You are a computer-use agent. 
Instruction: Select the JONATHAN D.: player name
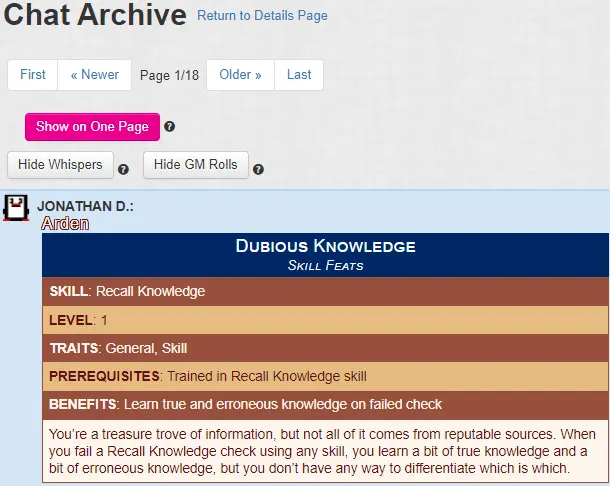pyautogui.click(x=85, y=206)
